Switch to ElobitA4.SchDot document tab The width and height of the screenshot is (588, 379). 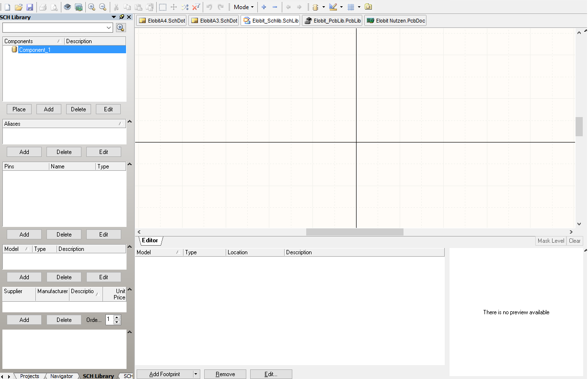(161, 21)
